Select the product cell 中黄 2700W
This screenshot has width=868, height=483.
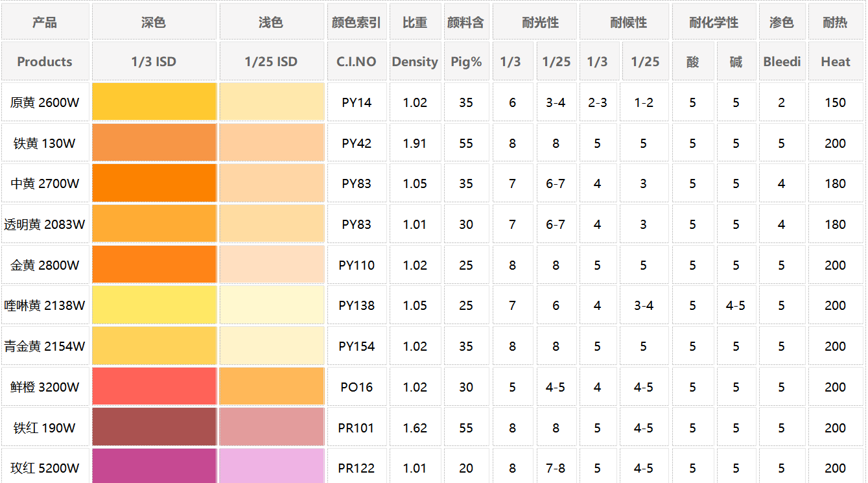(45, 183)
